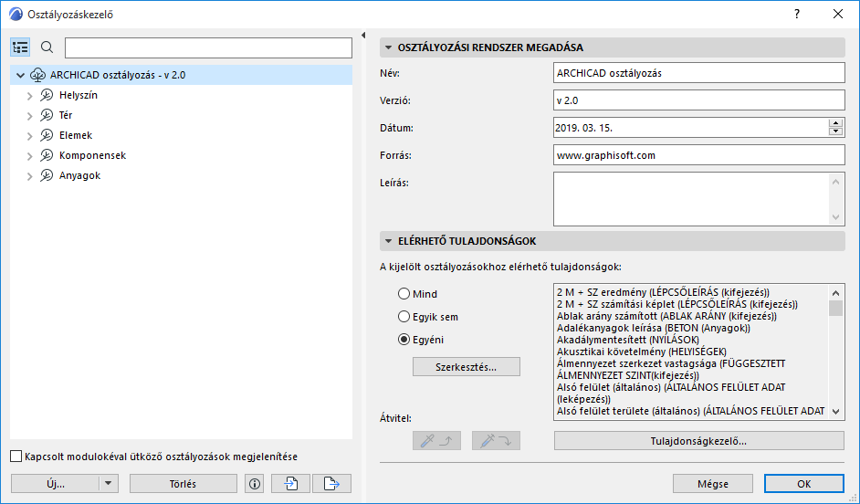Select 'Adalékanyagok leírása (BETON (Anyagok))' entry
Screen dimensions: 860x504
(x=654, y=328)
